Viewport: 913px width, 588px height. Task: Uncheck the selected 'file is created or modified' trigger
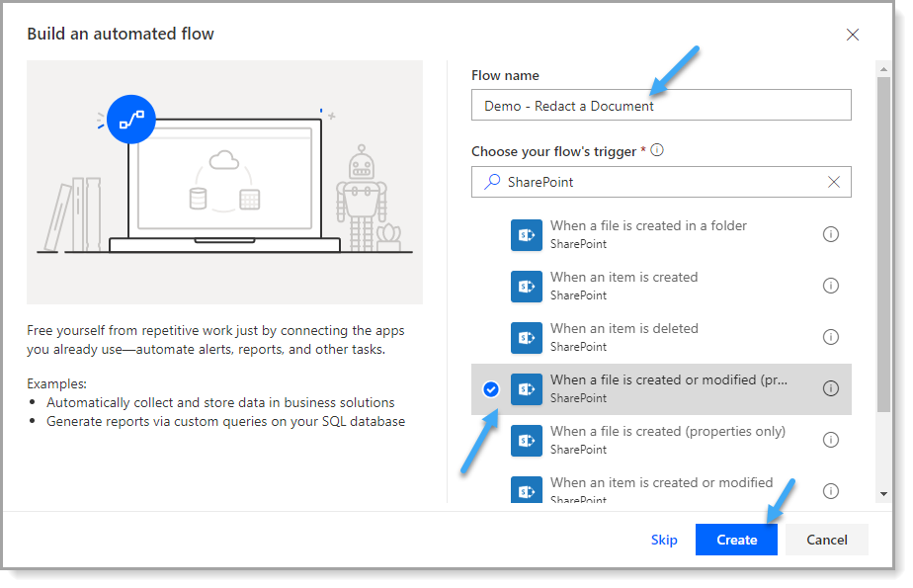[491, 389]
